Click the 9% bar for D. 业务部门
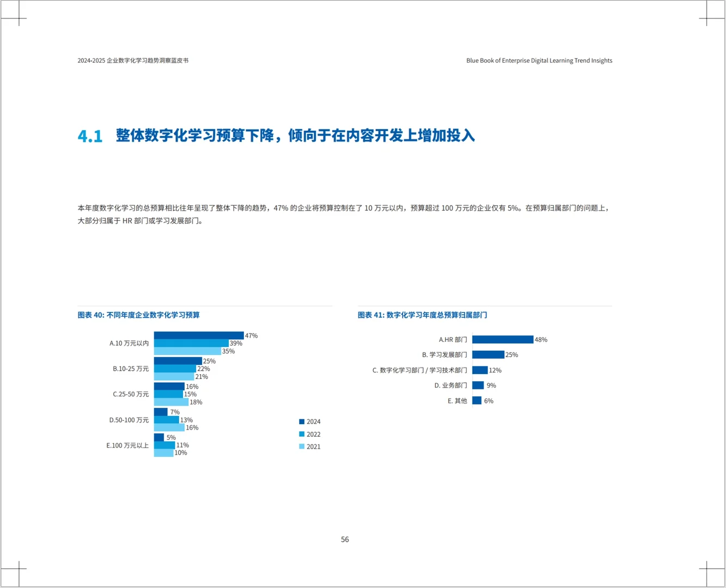The height and width of the screenshot is (588, 726). pos(478,385)
